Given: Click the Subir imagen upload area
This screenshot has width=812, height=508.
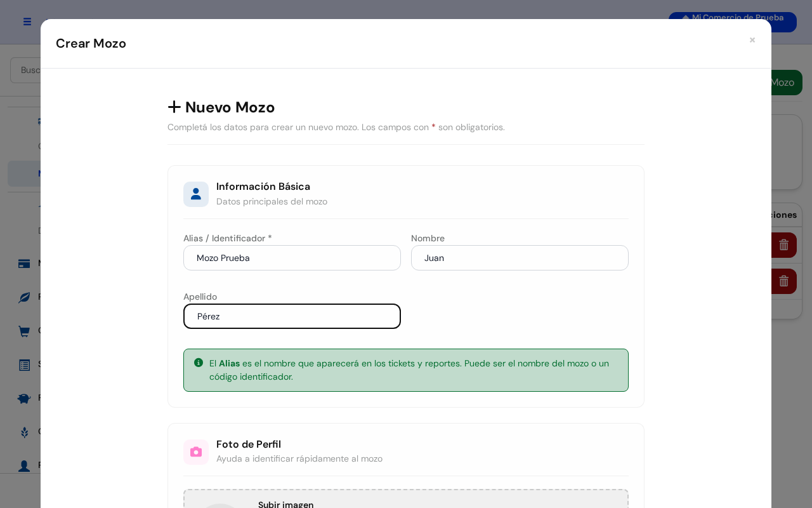Looking at the screenshot, I should pos(406,499).
